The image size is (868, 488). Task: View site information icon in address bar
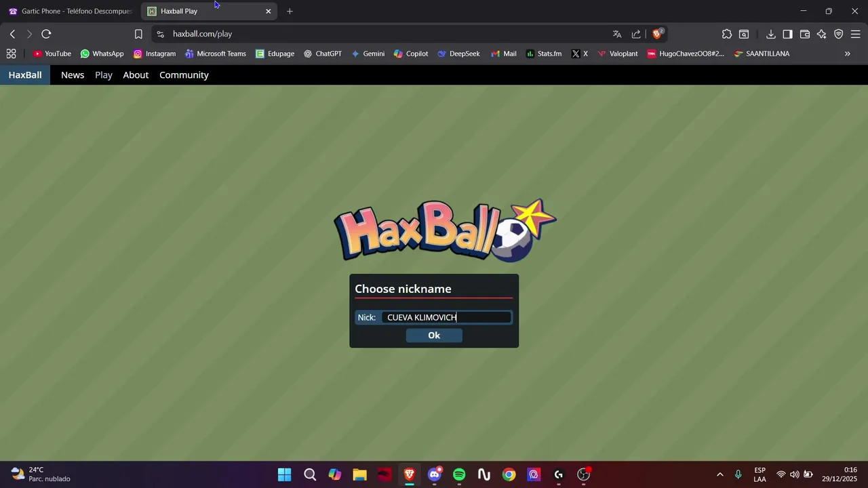160,34
